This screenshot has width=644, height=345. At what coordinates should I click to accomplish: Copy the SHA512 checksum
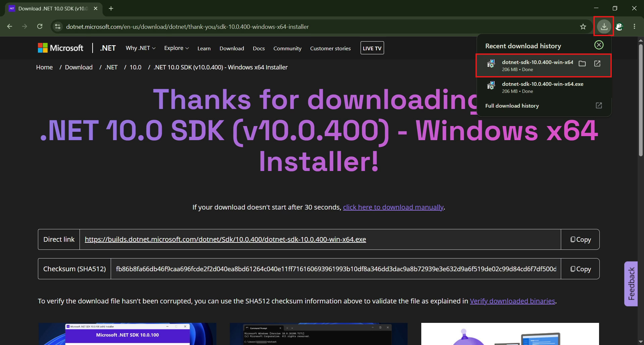[580, 269]
